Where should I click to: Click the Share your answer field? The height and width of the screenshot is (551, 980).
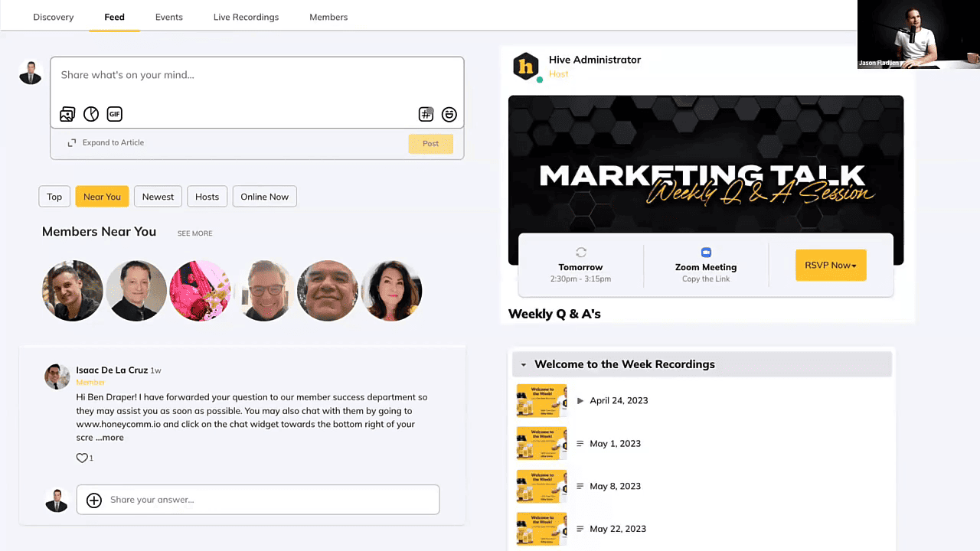(x=258, y=500)
